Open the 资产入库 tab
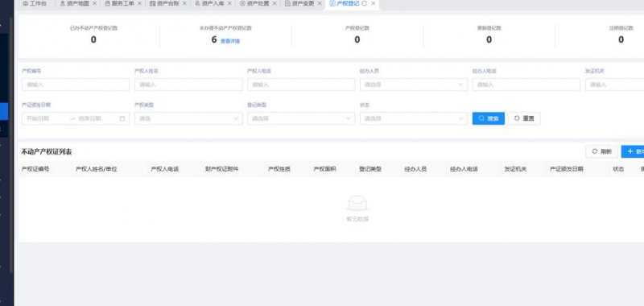 click(x=209, y=3)
